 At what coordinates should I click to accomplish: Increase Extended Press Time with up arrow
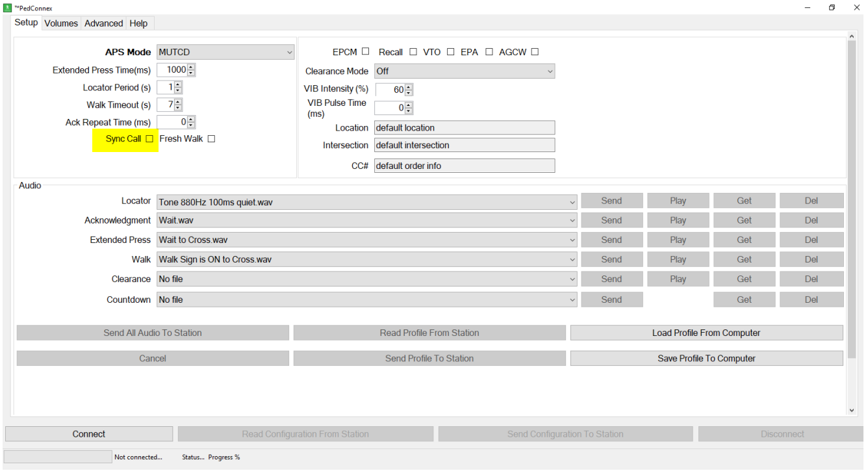coord(191,68)
